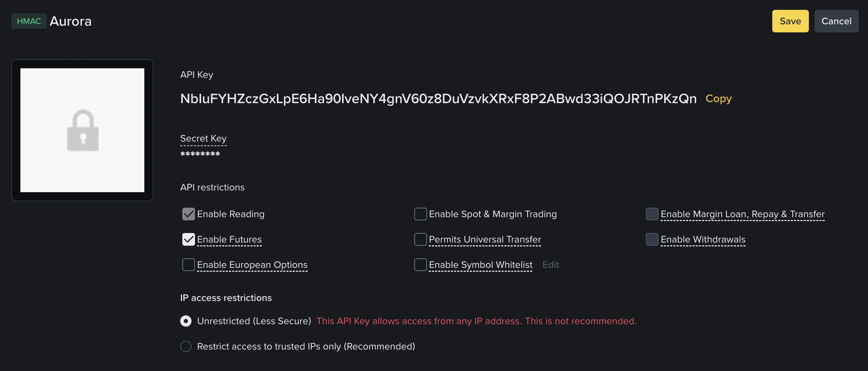The image size is (868, 371).
Task: Select Unrestricted IP access option
Action: coord(185,321)
